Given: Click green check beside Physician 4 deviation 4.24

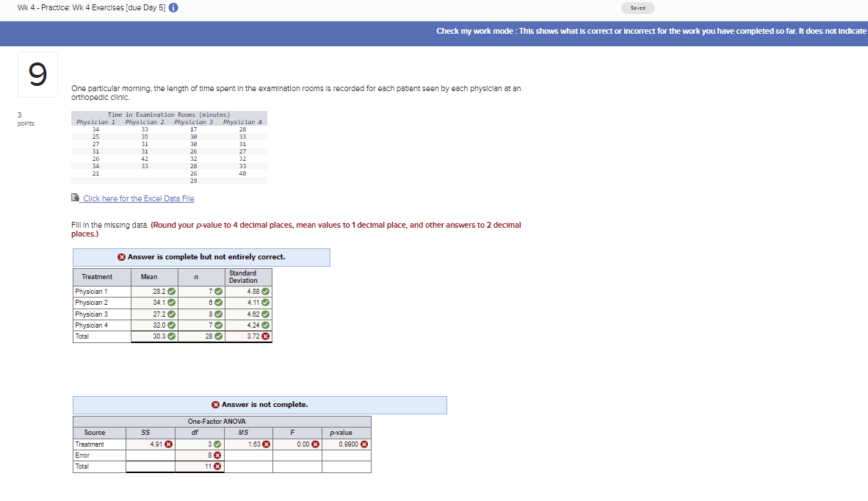Looking at the screenshot, I should pos(266,325).
